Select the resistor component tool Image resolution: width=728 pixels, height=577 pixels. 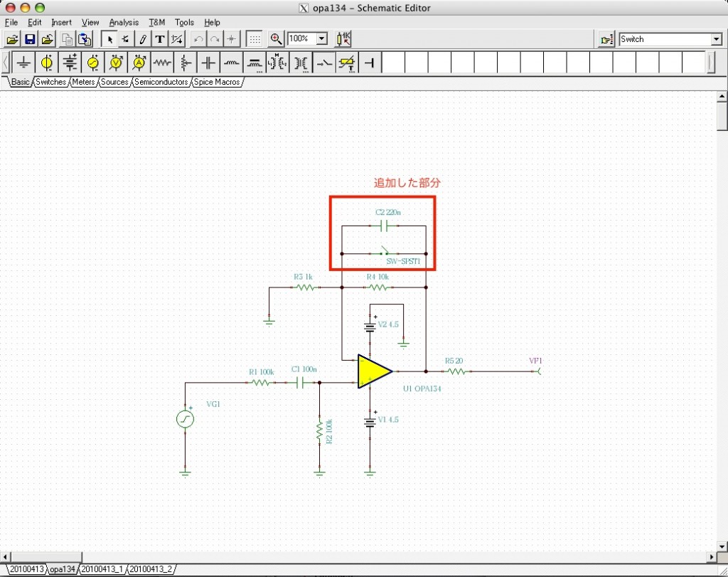tap(163, 63)
